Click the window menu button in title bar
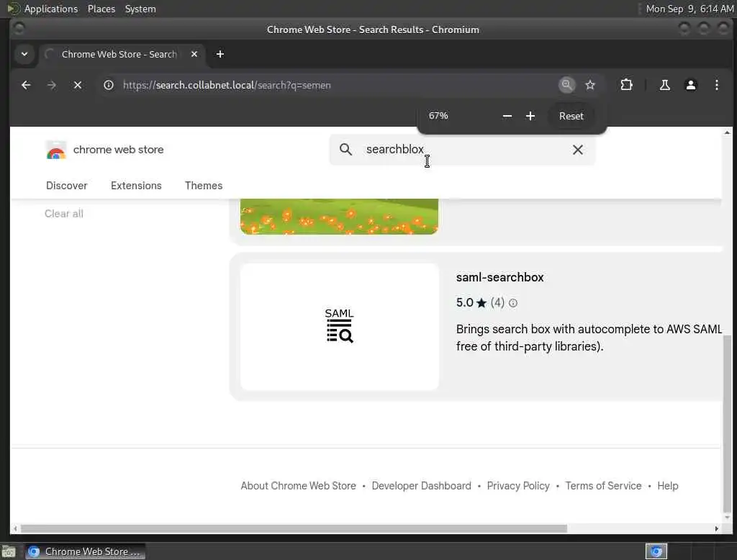737x560 pixels. pyautogui.click(x=19, y=30)
